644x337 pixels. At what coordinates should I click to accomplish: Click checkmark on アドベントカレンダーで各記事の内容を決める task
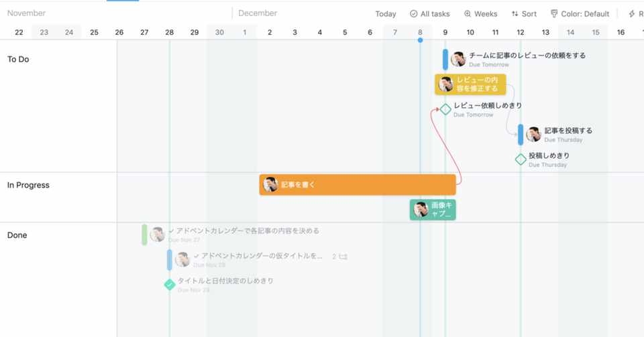pyautogui.click(x=171, y=231)
